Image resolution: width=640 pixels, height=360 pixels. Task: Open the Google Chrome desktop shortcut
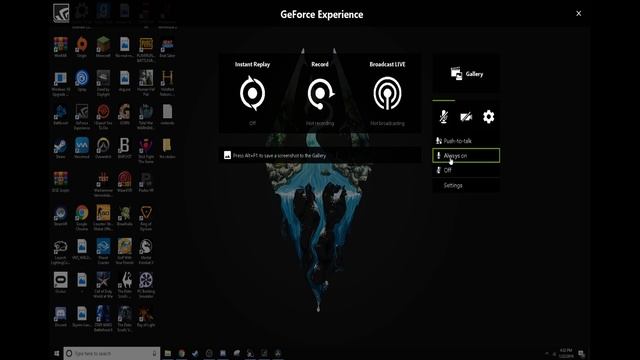click(82, 218)
